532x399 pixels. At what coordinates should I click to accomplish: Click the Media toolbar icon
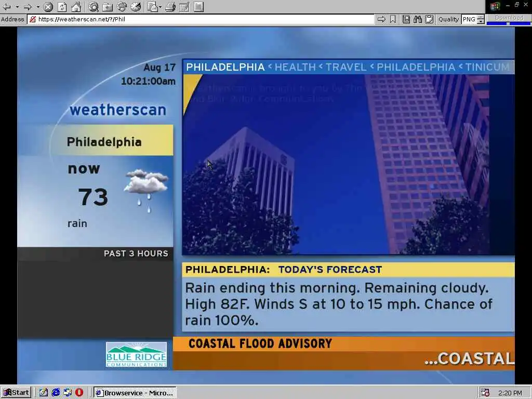tap(122, 6)
